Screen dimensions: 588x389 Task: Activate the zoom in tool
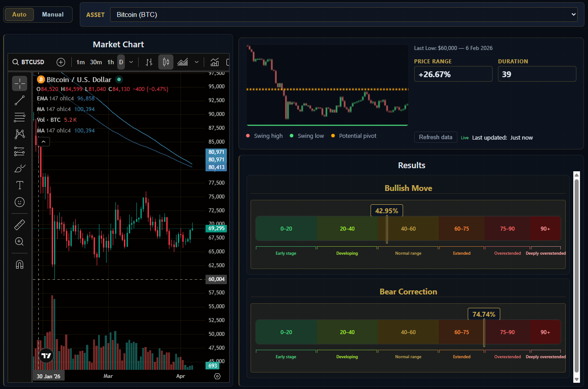(20, 241)
